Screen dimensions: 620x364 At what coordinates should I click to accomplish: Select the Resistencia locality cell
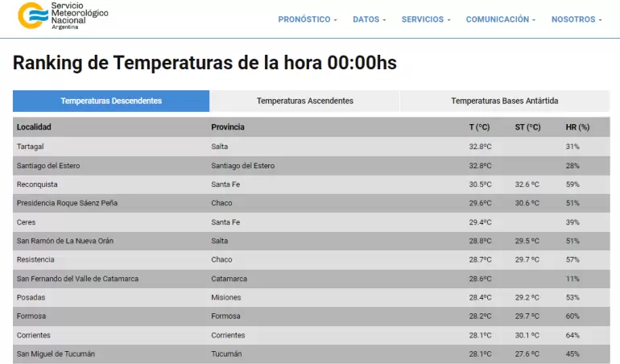[x=35, y=259]
